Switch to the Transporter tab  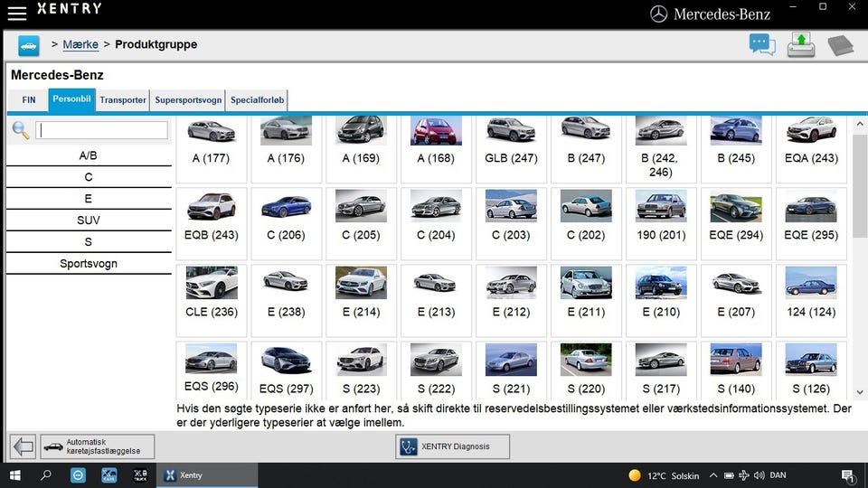[x=123, y=100]
